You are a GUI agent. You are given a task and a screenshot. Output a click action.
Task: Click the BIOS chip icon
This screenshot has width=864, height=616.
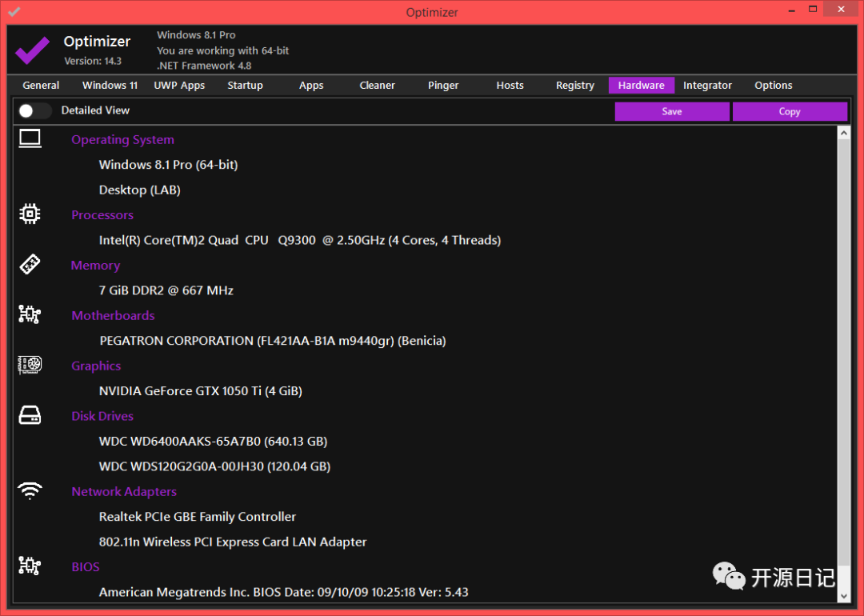coord(30,566)
